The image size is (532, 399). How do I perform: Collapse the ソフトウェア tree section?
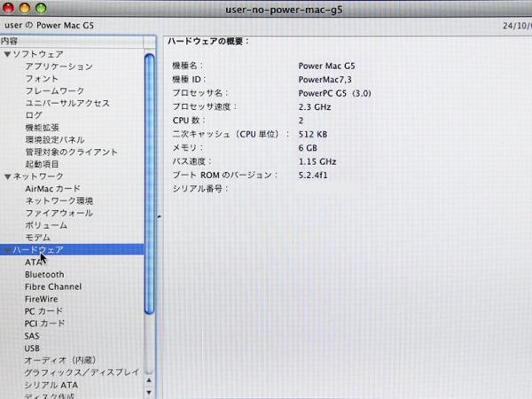tap(7, 54)
